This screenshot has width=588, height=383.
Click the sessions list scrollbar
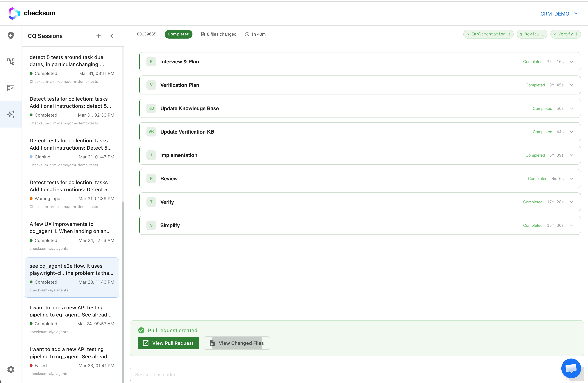click(123, 292)
